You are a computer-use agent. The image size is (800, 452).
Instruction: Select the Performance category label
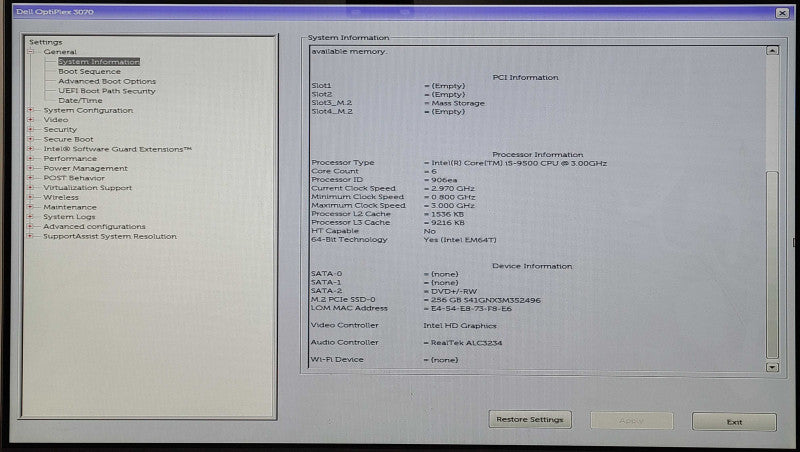pyautogui.click(x=70, y=159)
